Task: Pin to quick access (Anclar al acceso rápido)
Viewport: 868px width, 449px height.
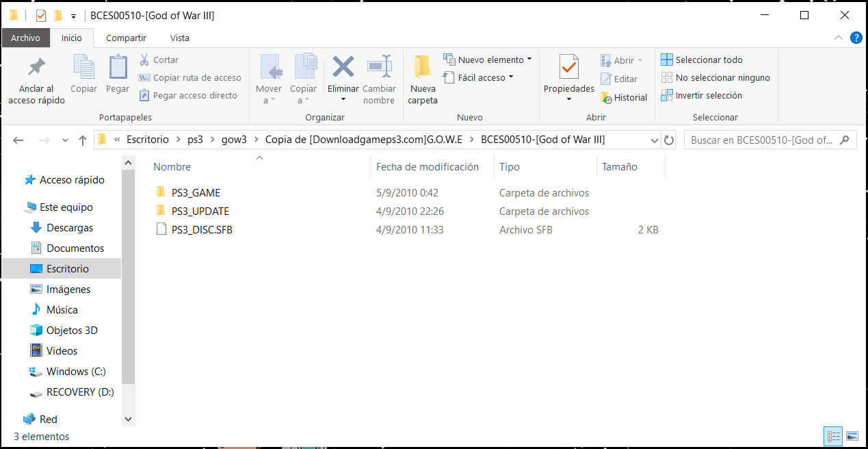Action: (x=36, y=80)
